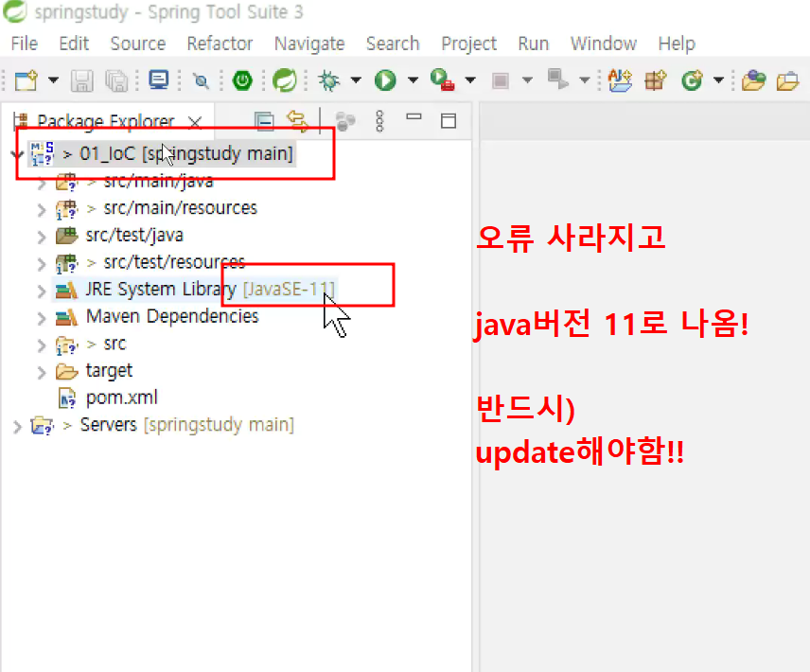The height and width of the screenshot is (672, 810).
Task: Expand the src folder node
Action: (x=42, y=345)
